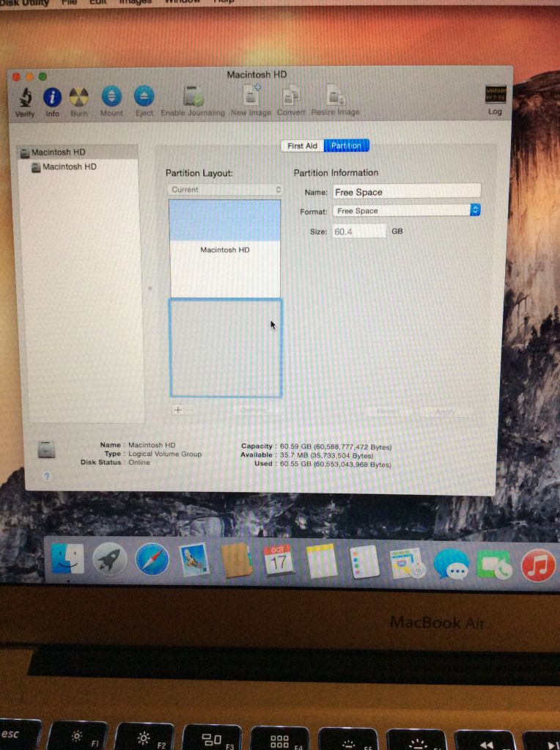Click the Convert toolbar icon
Viewport: 560px width, 750px height.
coord(291,95)
